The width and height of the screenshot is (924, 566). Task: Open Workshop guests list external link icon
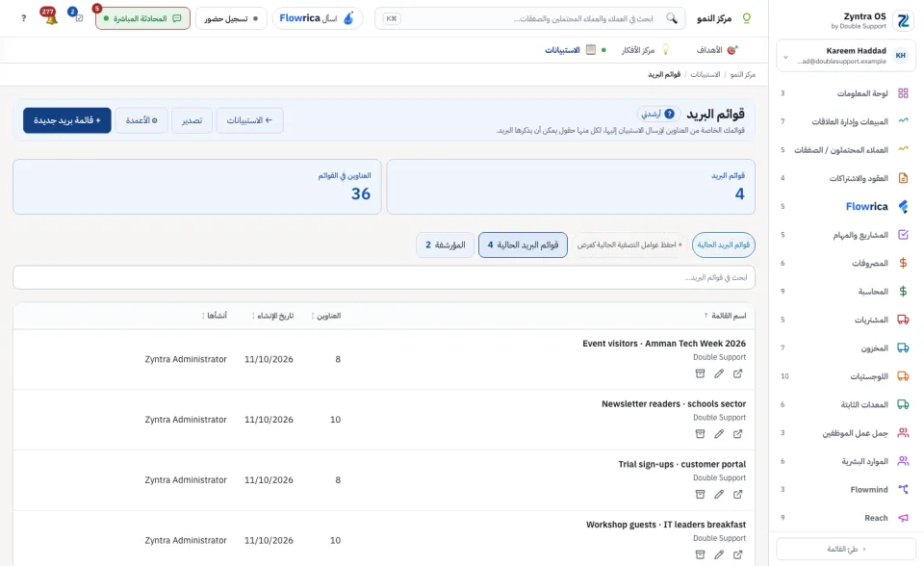pyautogui.click(x=738, y=554)
